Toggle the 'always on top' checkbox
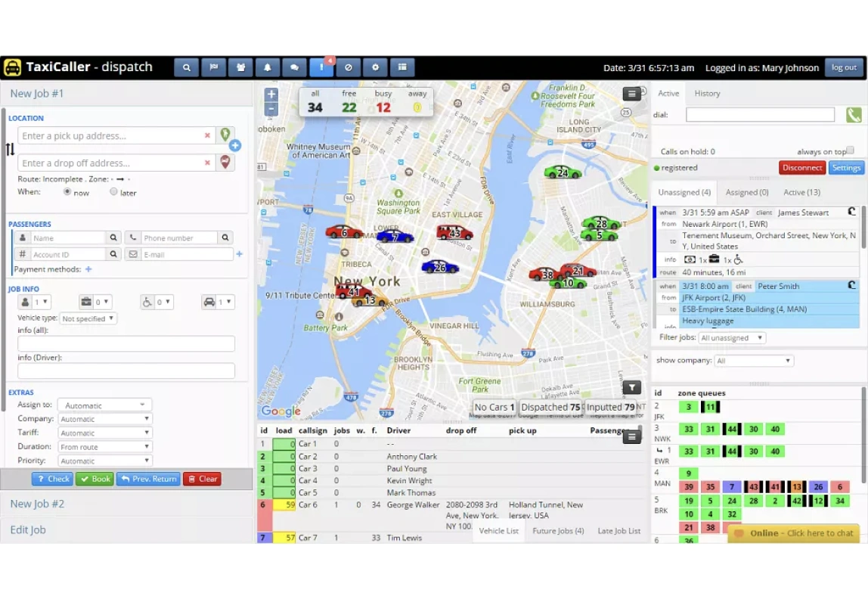The width and height of the screenshot is (868, 599). (x=851, y=150)
